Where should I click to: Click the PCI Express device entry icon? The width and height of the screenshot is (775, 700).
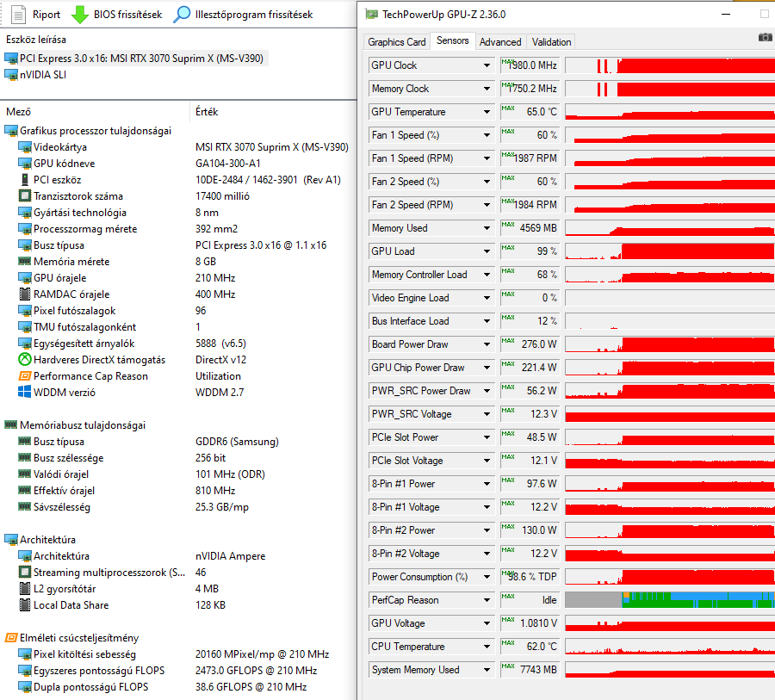(11, 59)
